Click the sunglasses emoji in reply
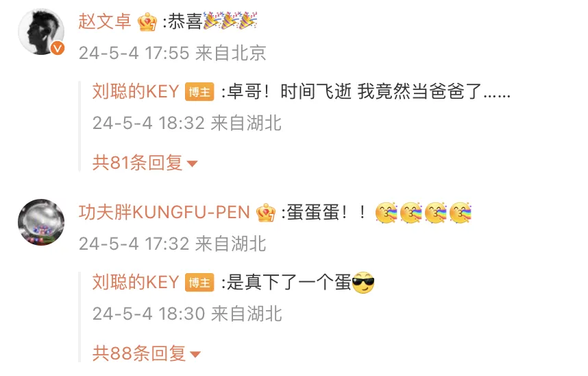588x376 pixels. [x=363, y=283]
